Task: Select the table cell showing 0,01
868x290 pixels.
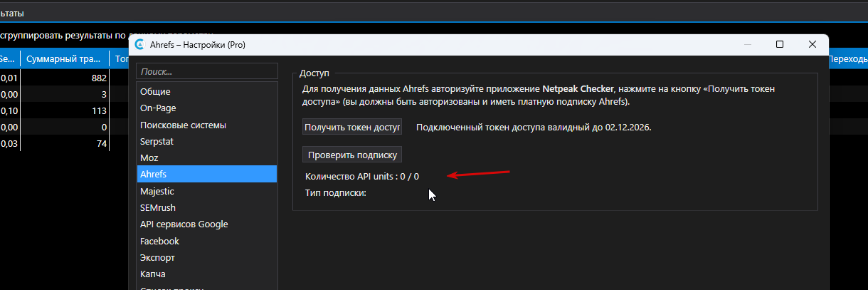Action: (9, 78)
